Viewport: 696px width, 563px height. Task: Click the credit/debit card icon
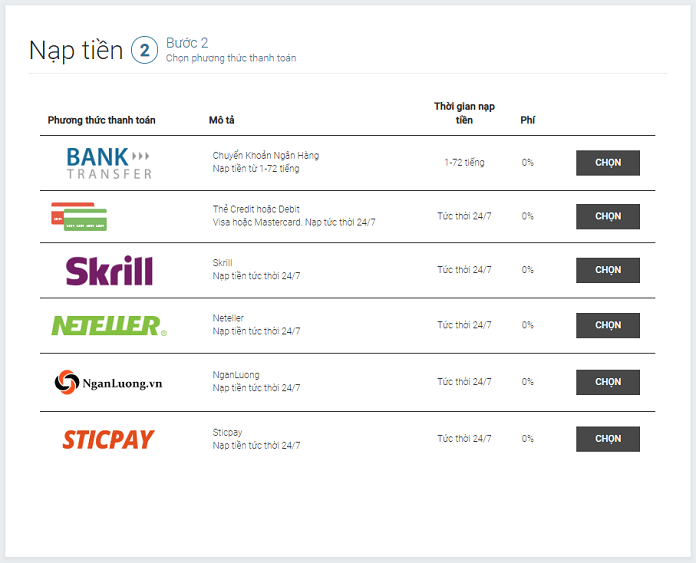[79, 217]
